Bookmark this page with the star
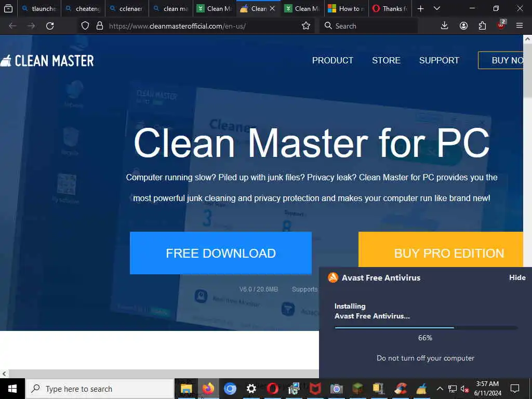Viewport: 532px width, 399px height. (x=305, y=26)
